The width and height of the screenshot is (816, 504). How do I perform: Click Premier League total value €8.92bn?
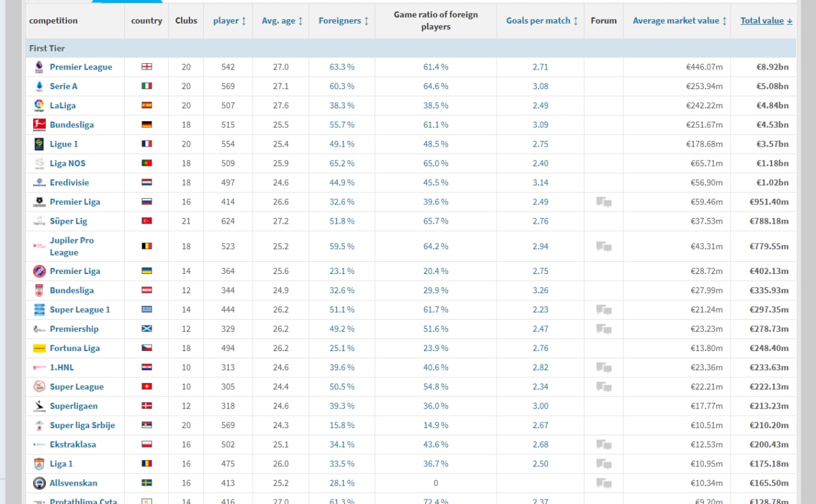point(772,67)
